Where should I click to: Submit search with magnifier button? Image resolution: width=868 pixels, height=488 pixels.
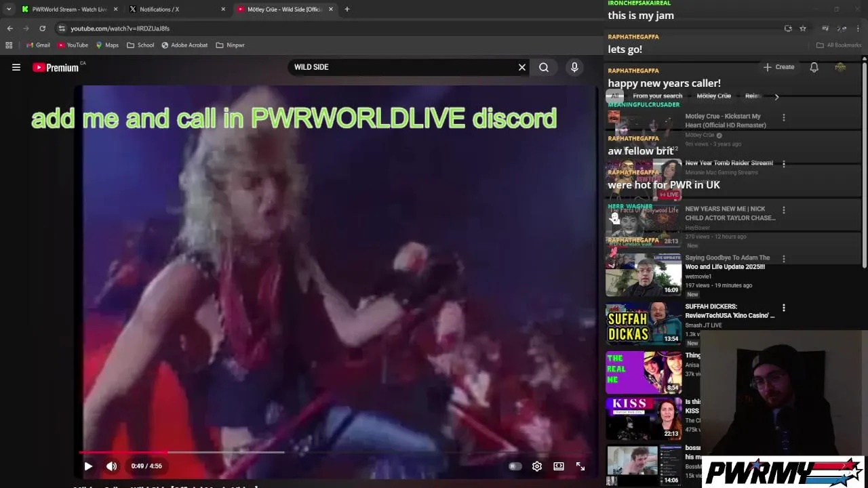(x=544, y=67)
